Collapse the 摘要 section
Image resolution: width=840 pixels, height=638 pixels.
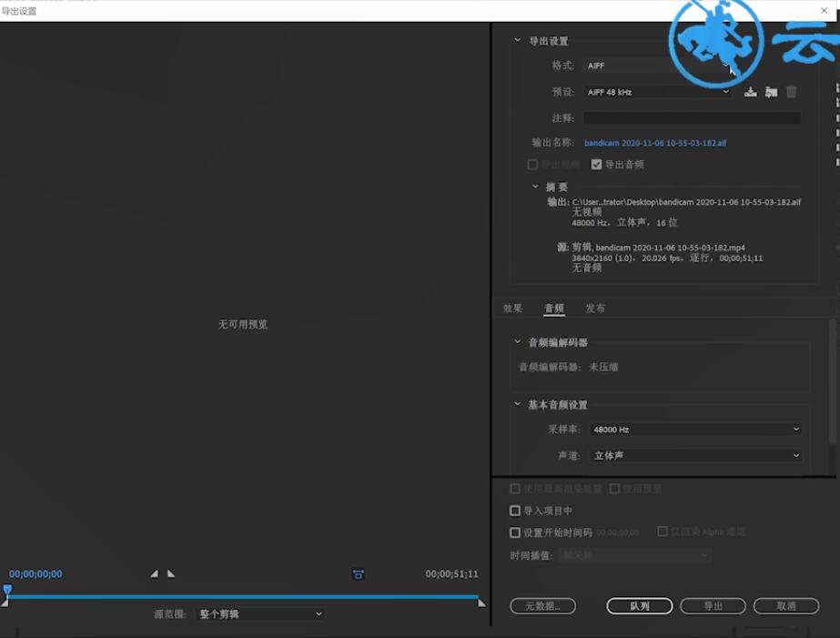point(534,187)
